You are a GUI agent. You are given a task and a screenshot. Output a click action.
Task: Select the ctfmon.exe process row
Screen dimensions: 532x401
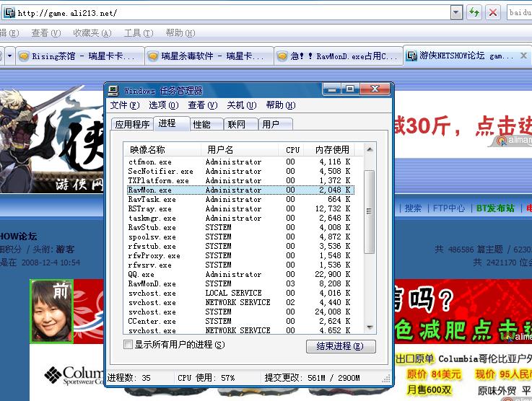[240, 162]
